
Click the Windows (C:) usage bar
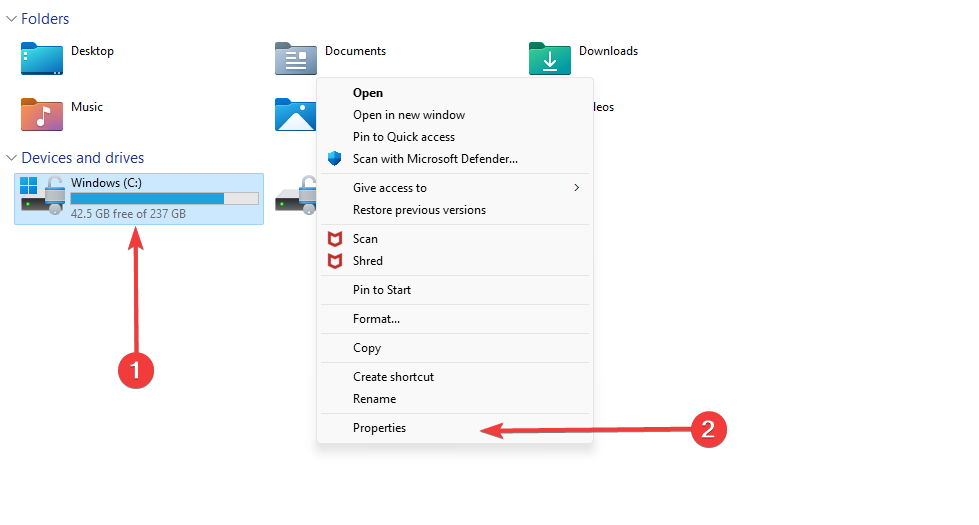tap(164, 199)
